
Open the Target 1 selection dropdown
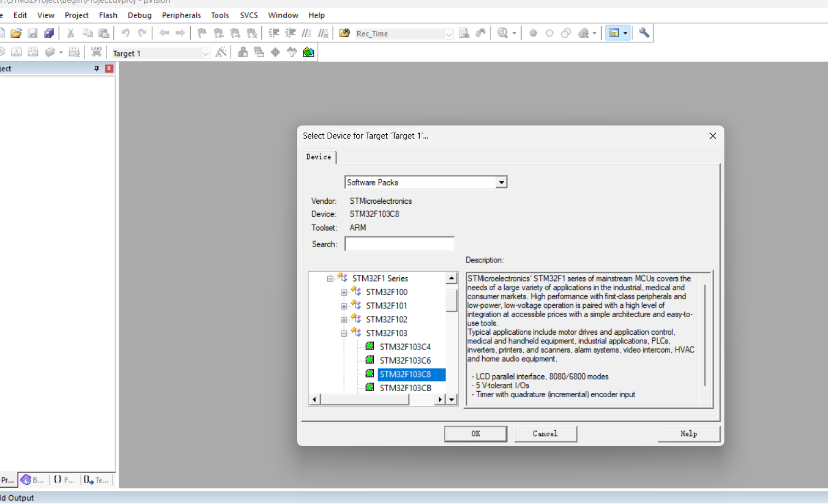[x=205, y=54]
